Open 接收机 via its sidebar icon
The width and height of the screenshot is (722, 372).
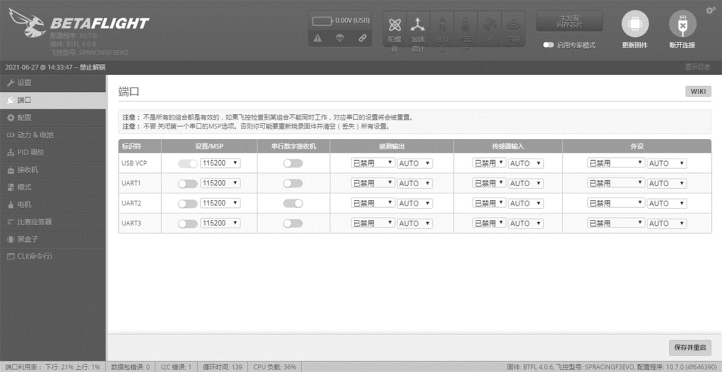click(11, 170)
